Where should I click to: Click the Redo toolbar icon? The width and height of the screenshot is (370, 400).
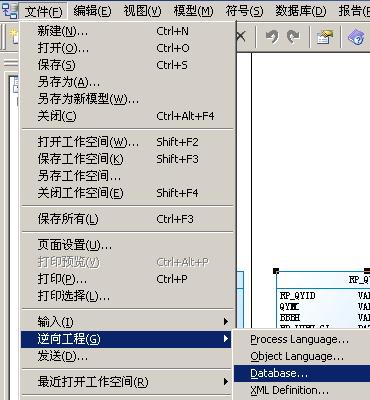293,37
